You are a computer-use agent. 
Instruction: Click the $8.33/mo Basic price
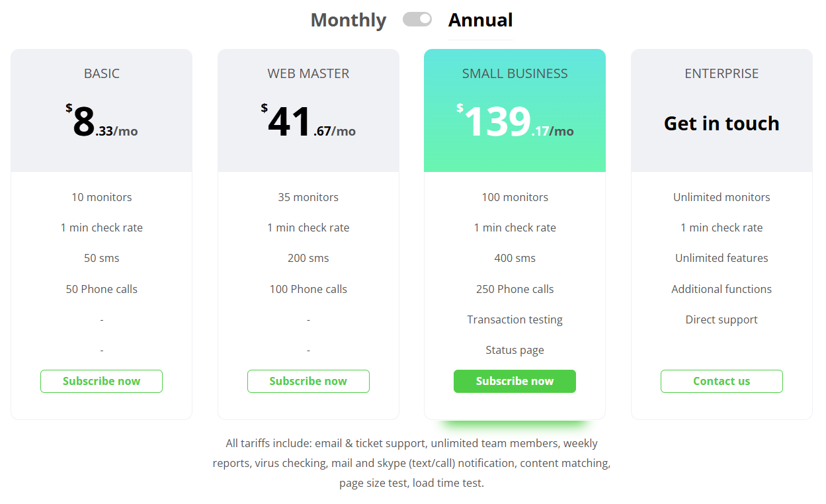pos(102,123)
